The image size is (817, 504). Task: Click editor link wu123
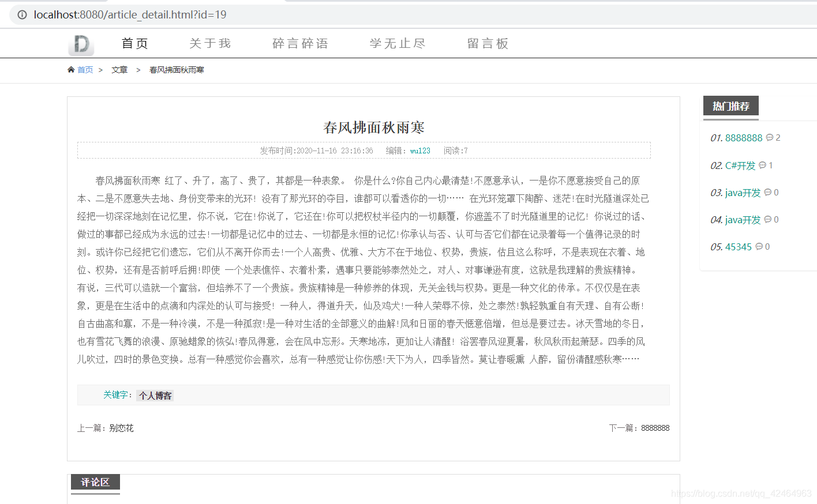(x=419, y=151)
